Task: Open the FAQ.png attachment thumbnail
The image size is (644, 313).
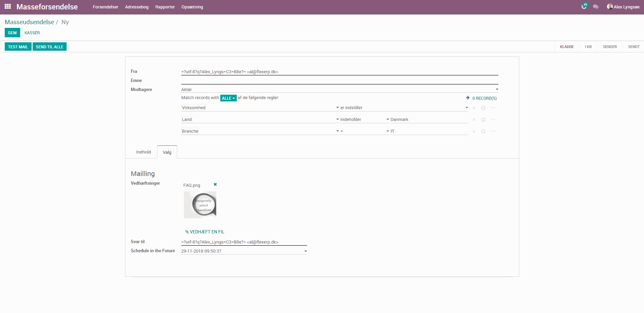Action: coord(200,205)
